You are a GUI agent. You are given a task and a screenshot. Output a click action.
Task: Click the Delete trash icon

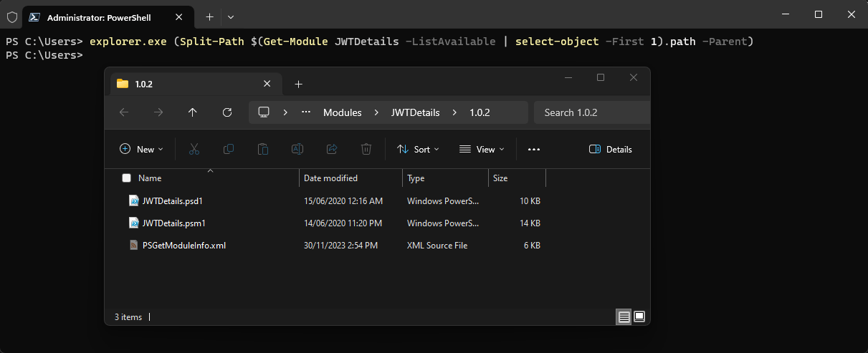pos(366,149)
